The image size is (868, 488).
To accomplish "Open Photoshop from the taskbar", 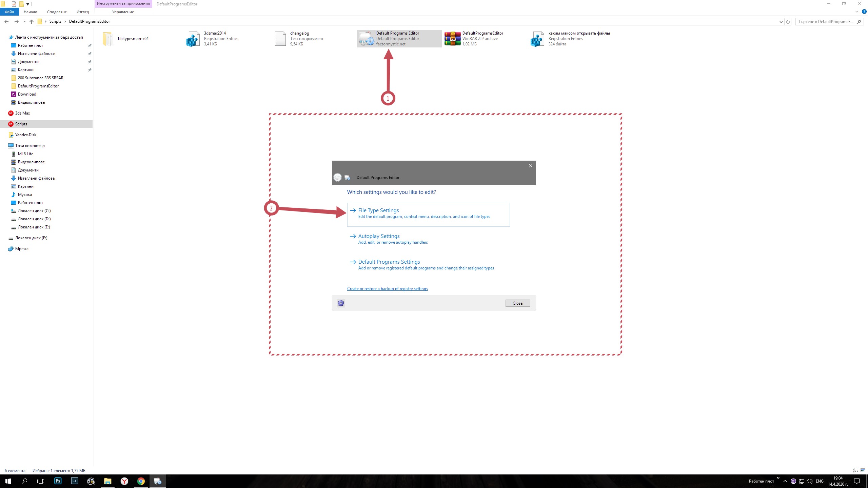I will pos(58,481).
